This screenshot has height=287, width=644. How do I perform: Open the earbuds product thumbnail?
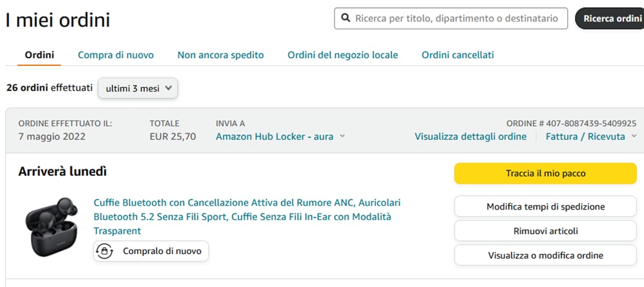tap(52, 226)
